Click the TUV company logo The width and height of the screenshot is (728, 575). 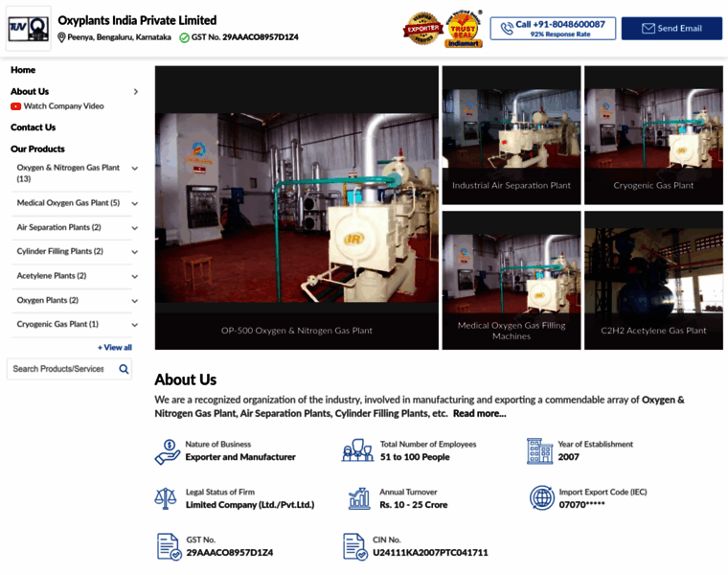click(x=29, y=29)
